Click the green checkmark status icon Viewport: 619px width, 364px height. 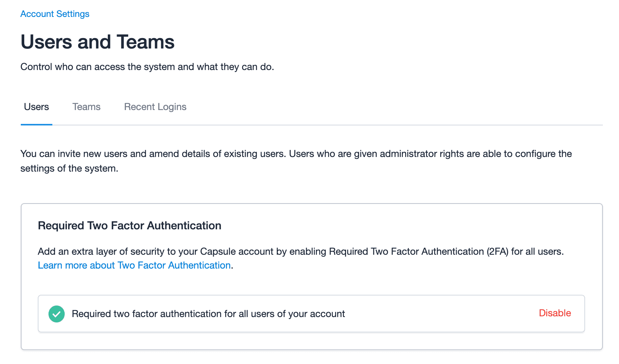(x=57, y=314)
